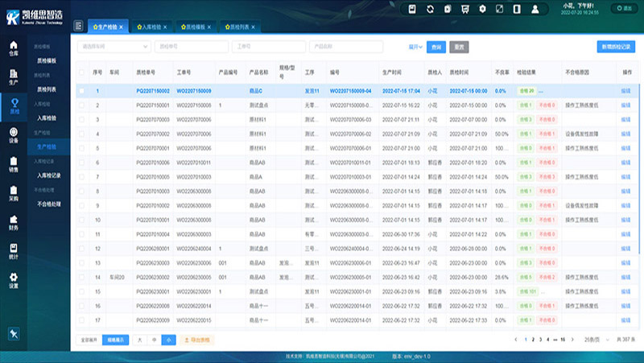Click 编辑 link for row 4
The height and width of the screenshot is (363, 644).
point(625,134)
